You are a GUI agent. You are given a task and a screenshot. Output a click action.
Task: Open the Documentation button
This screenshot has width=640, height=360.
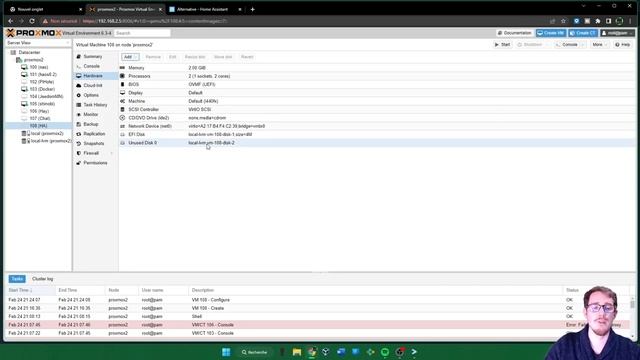pos(515,33)
